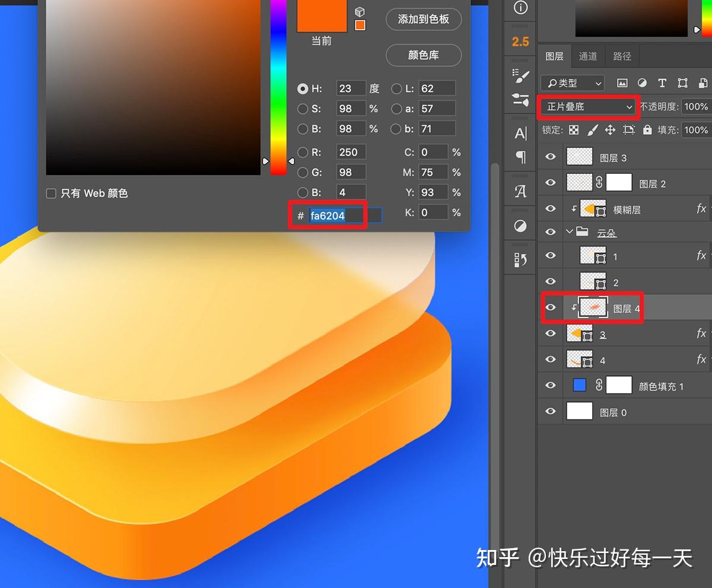712x588 pixels.
Task: Open the 颜色库 dialog
Action: click(x=423, y=55)
